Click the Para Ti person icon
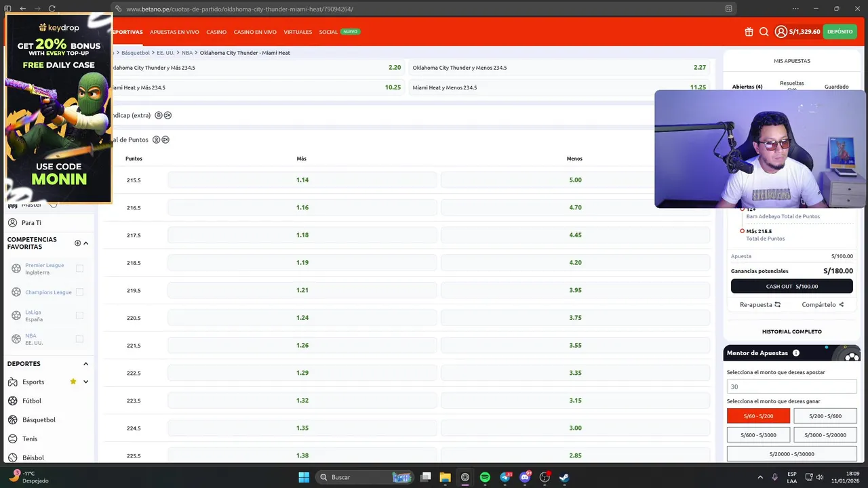 pos(12,222)
